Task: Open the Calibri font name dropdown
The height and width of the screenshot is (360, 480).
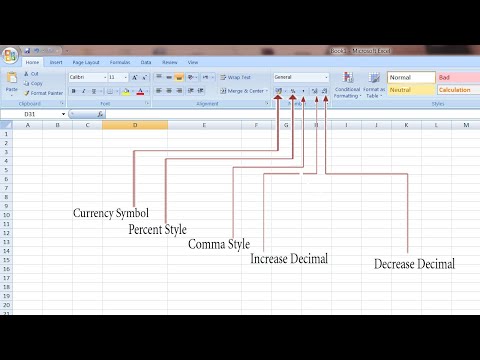Action: (x=105, y=77)
